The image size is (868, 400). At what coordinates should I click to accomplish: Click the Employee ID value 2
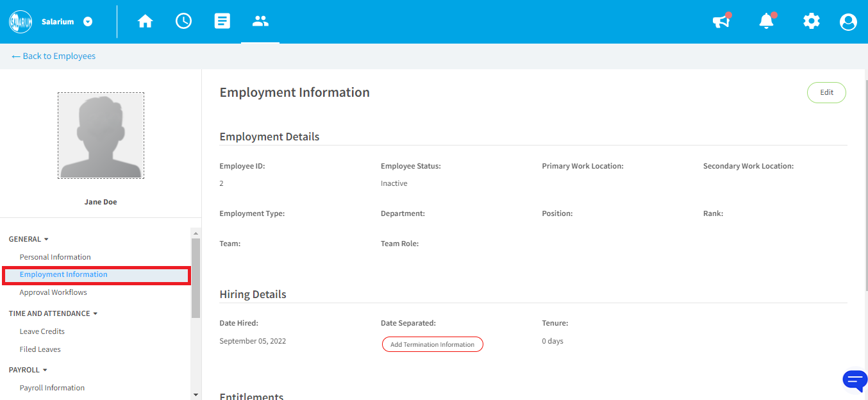tap(222, 183)
